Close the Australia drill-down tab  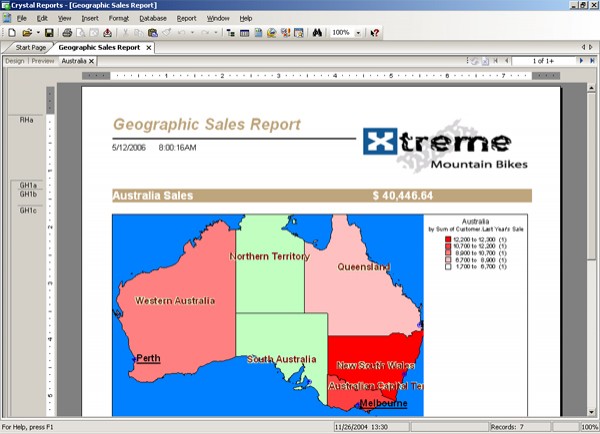[x=91, y=61]
